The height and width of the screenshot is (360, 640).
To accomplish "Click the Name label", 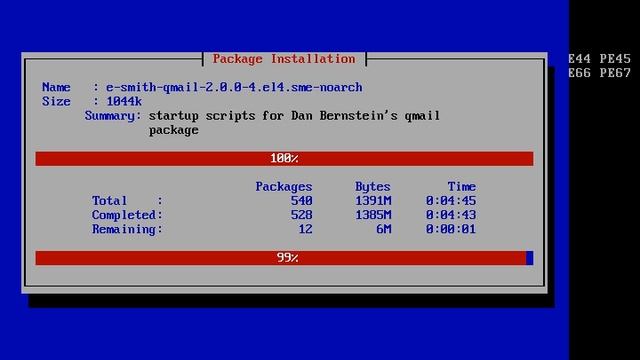I will coord(56,87).
